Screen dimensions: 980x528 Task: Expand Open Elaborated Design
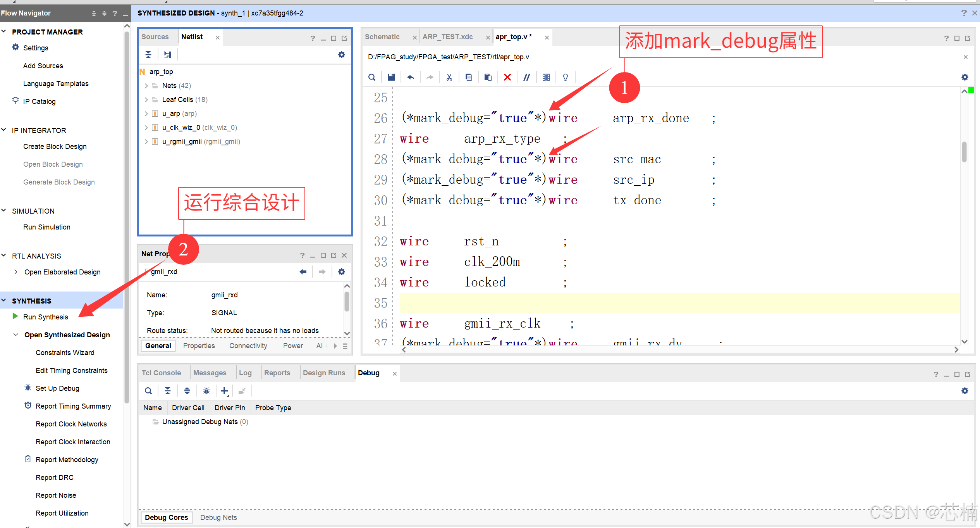16,272
